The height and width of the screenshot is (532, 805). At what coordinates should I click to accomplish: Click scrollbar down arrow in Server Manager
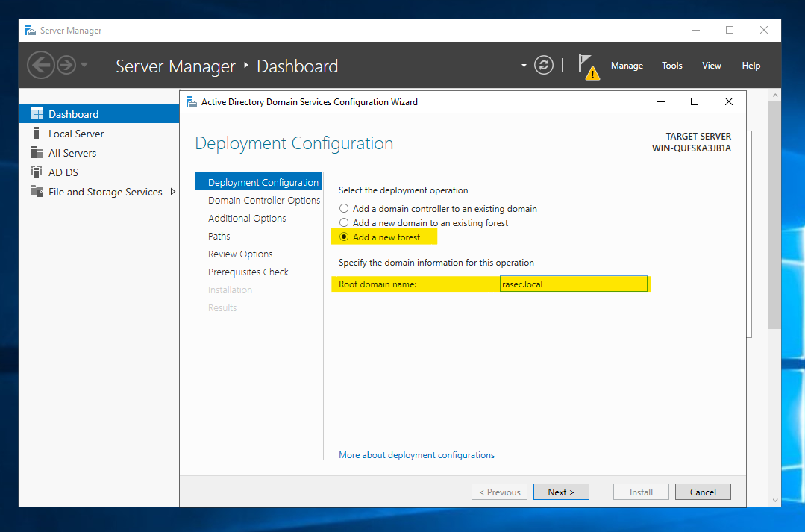point(774,500)
